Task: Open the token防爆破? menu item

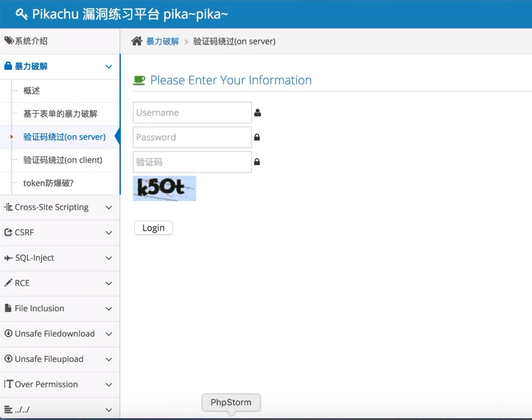Action: [x=59, y=183]
